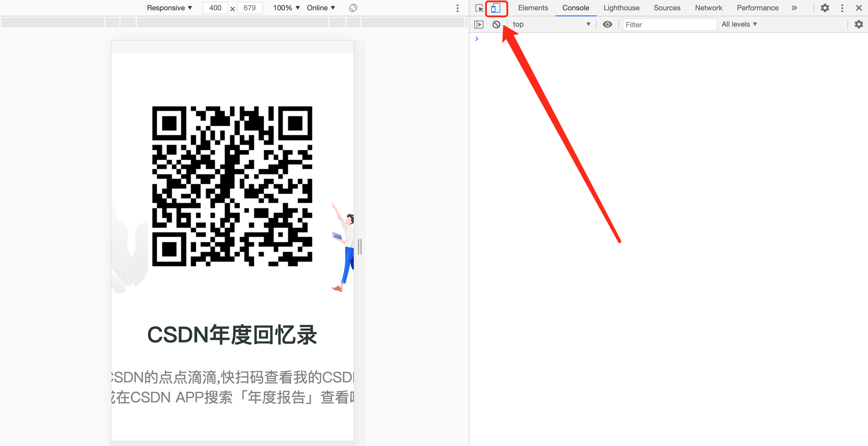868x446 pixels.
Task: Open console settings gear icon
Action: (x=859, y=24)
